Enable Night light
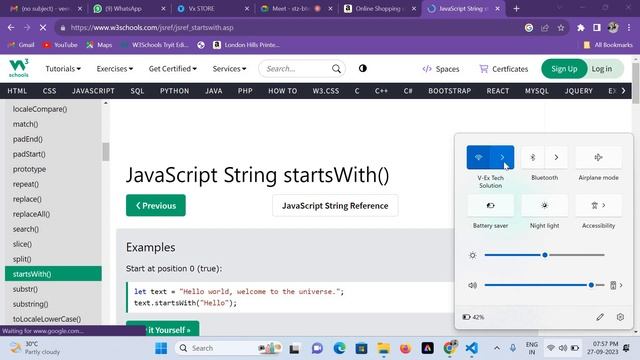640x360 pixels. pos(544,205)
